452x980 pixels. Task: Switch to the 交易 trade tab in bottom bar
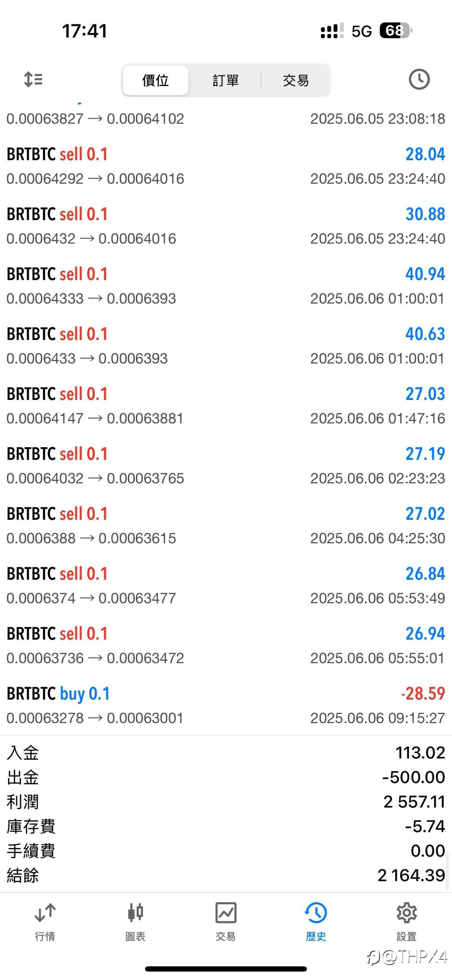[x=226, y=922]
